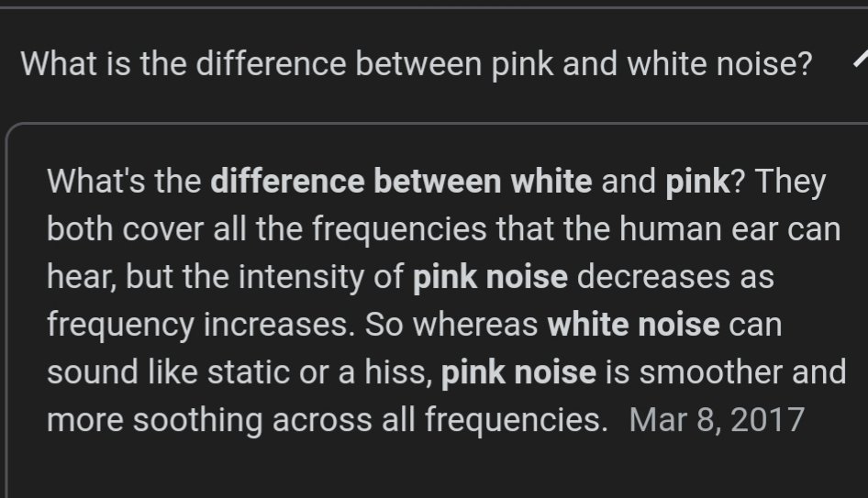
Task: Click the words 'hear, but the intensity of'
Action: (225, 277)
